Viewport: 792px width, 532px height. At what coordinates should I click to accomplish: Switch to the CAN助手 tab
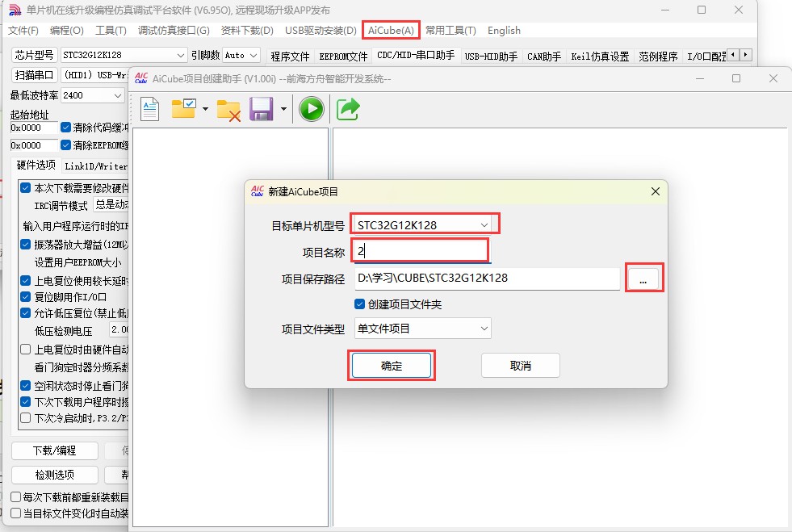coord(544,56)
